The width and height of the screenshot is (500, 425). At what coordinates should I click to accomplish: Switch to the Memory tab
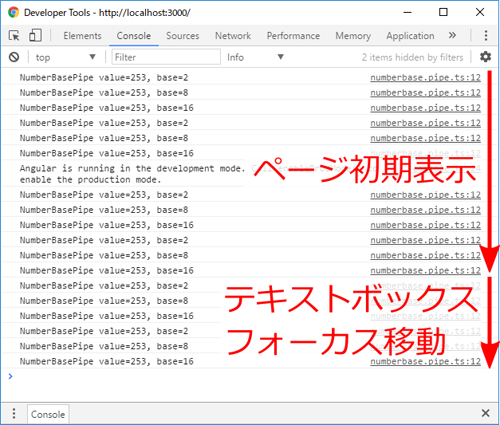coord(353,35)
